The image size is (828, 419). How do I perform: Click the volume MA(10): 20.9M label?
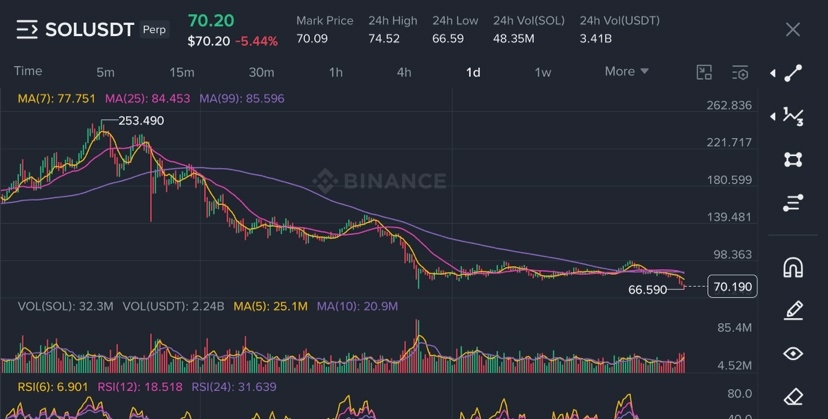click(357, 306)
